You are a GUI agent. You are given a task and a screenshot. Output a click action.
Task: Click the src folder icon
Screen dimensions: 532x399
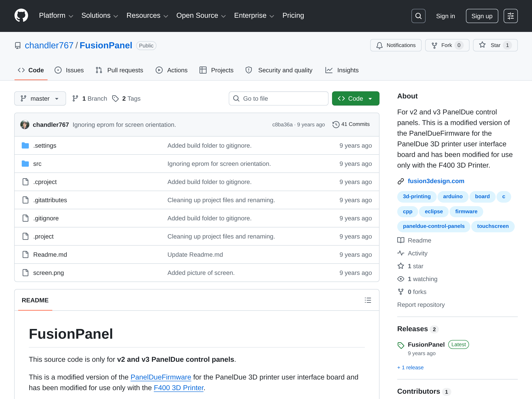point(25,164)
